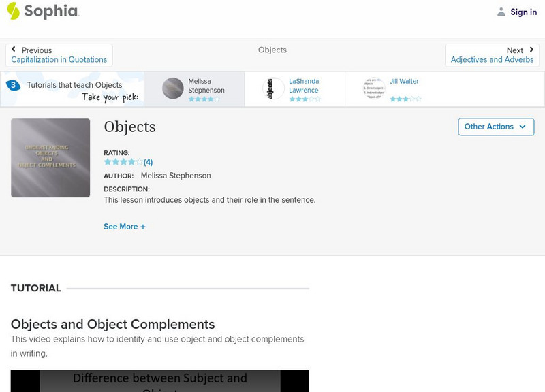This screenshot has width=545, height=392.
Task: Click star rating under Jill Walter
Action: tap(405, 99)
